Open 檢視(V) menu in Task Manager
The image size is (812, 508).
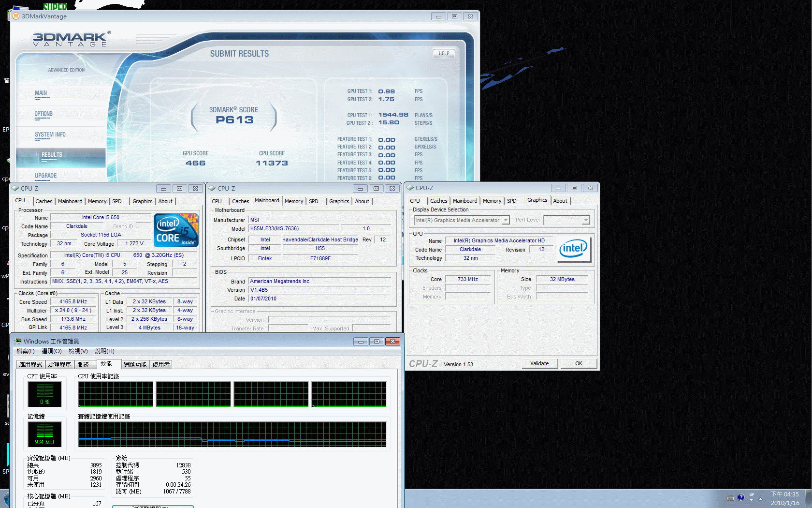(78, 351)
